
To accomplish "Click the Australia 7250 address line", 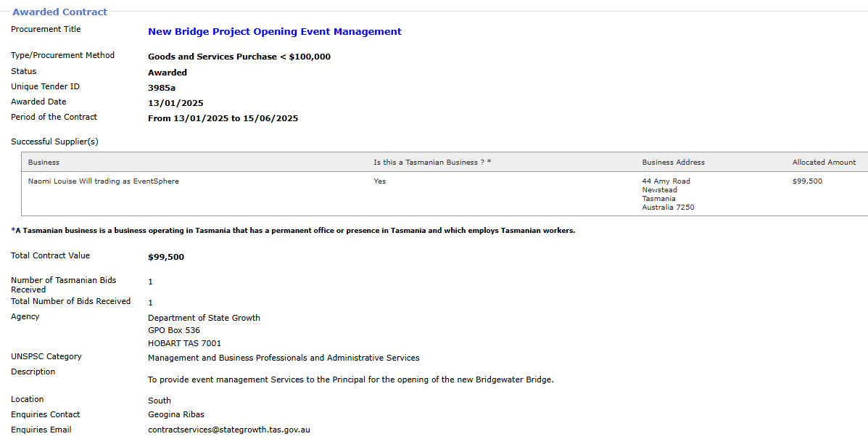I will 668,208.
